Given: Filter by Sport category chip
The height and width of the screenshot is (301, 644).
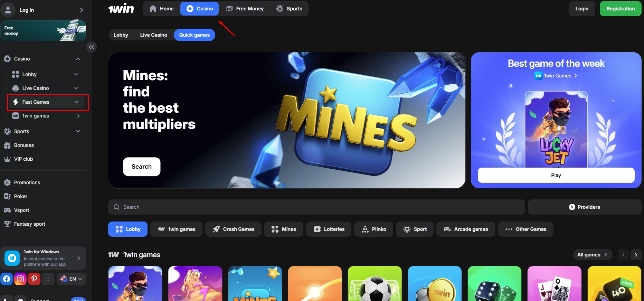Looking at the screenshot, I should [x=415, y=229].
